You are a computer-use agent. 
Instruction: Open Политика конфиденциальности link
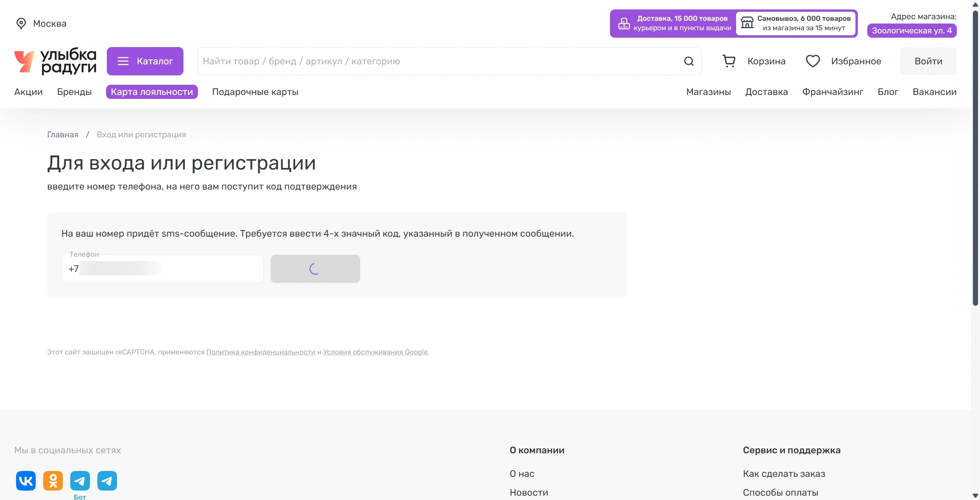click(261, 352)
